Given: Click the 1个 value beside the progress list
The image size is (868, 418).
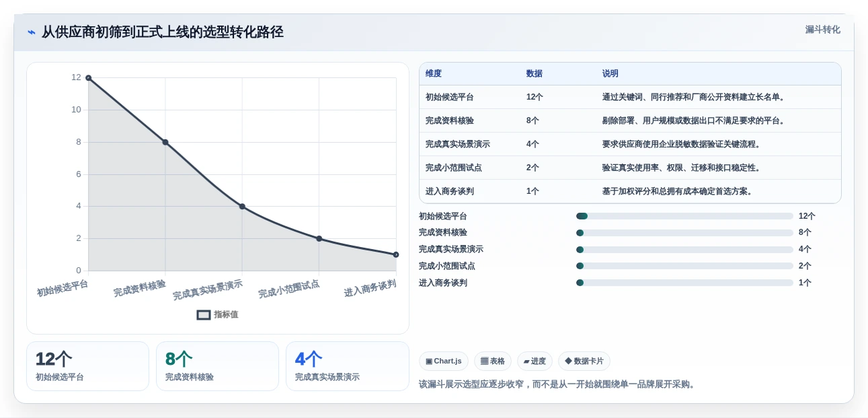Looking at the screenshot, I should 805,283.
